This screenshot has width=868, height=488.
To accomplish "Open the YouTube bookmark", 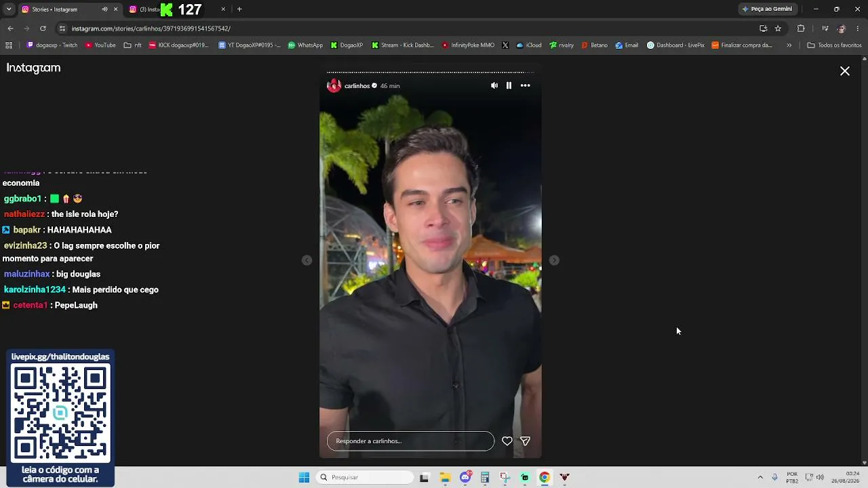I will 100,45.
